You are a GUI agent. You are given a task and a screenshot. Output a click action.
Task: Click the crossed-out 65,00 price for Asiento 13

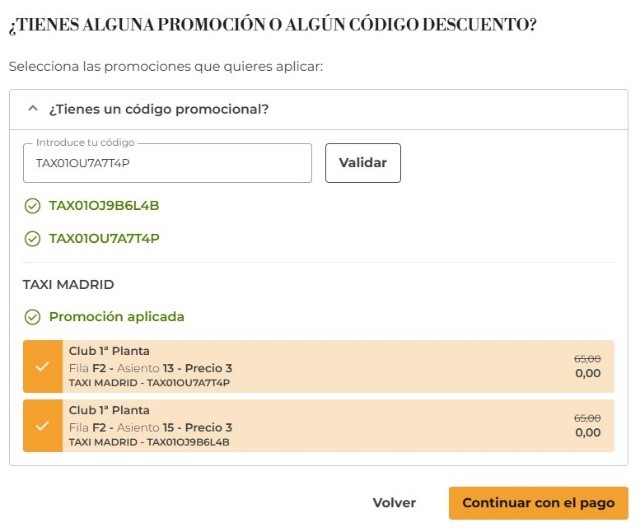(x=587, y=359)
